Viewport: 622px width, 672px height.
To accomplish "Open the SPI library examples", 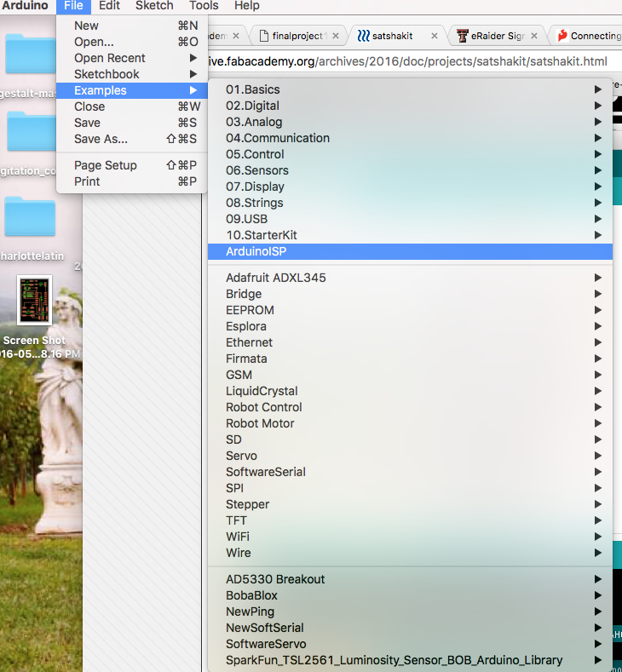I will [410, 489].
